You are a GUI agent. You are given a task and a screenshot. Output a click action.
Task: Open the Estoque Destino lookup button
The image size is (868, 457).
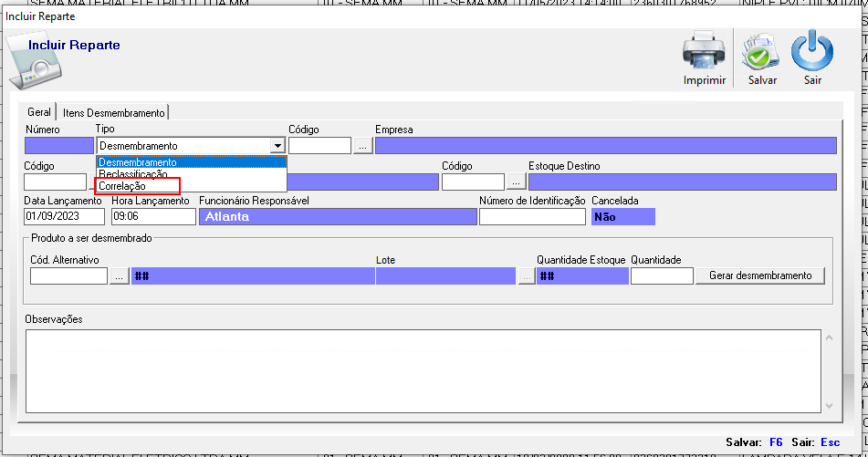pos(516,182)
